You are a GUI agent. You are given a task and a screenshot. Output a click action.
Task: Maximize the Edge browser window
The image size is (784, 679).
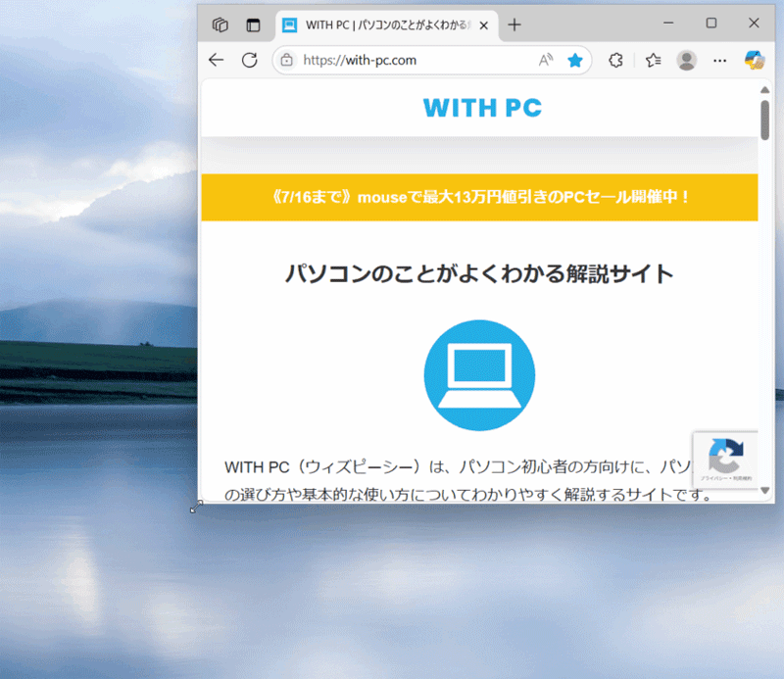pos(711,23)
